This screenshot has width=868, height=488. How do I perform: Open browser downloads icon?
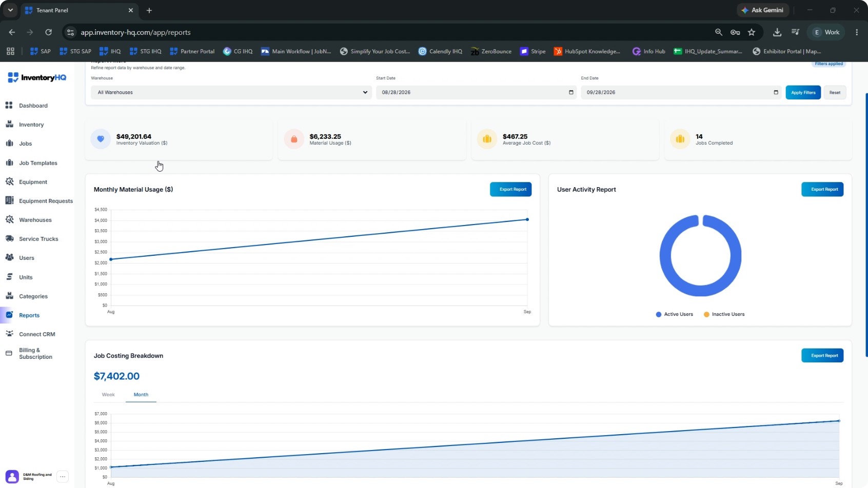pos(777,32)
